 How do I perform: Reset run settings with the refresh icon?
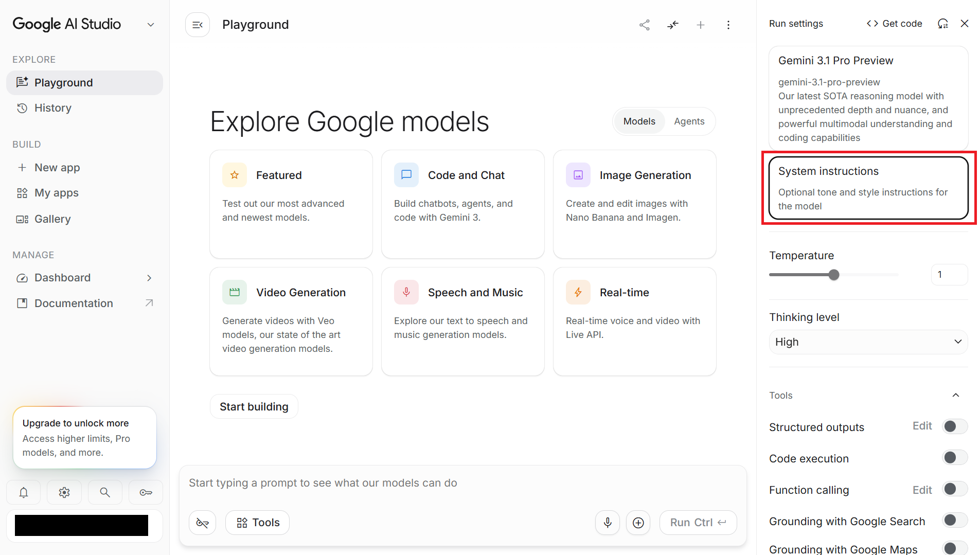coord(943,24)
